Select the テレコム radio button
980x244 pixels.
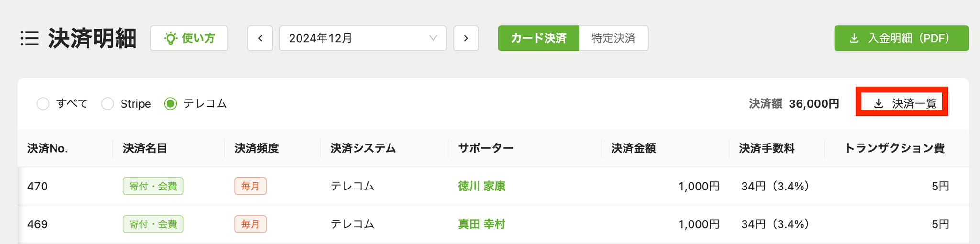tap(170, 103)
